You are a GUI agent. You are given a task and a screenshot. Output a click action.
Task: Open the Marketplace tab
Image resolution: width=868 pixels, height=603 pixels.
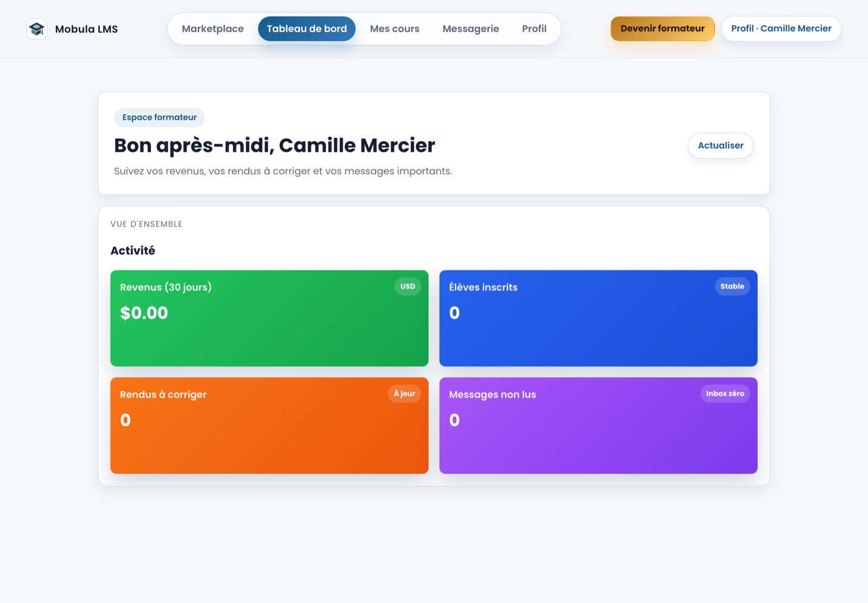tap(213, 29)
